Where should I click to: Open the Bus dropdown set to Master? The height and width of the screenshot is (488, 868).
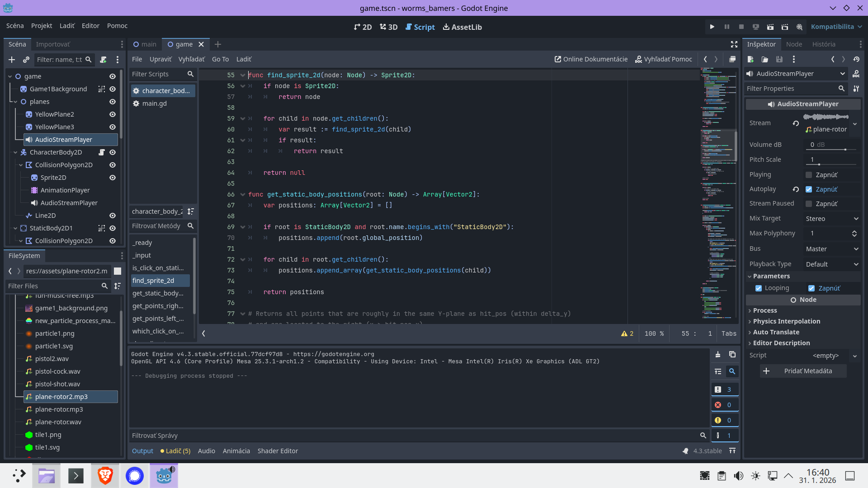831,249
